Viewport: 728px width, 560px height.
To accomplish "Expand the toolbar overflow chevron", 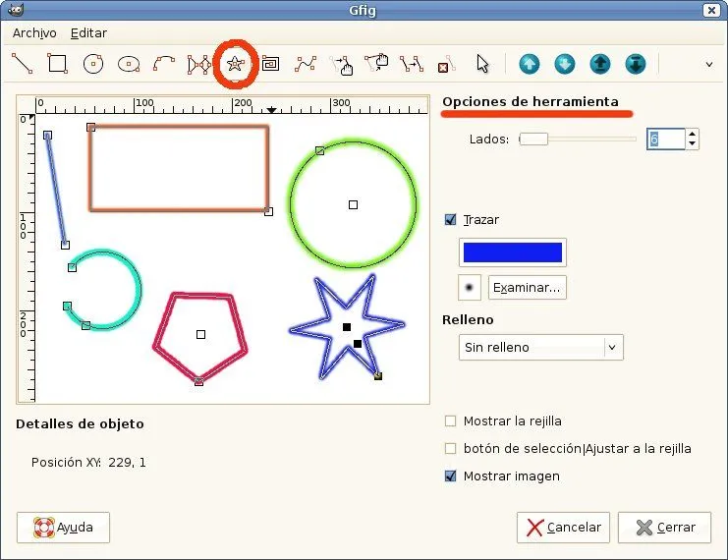I will (709, 65).
